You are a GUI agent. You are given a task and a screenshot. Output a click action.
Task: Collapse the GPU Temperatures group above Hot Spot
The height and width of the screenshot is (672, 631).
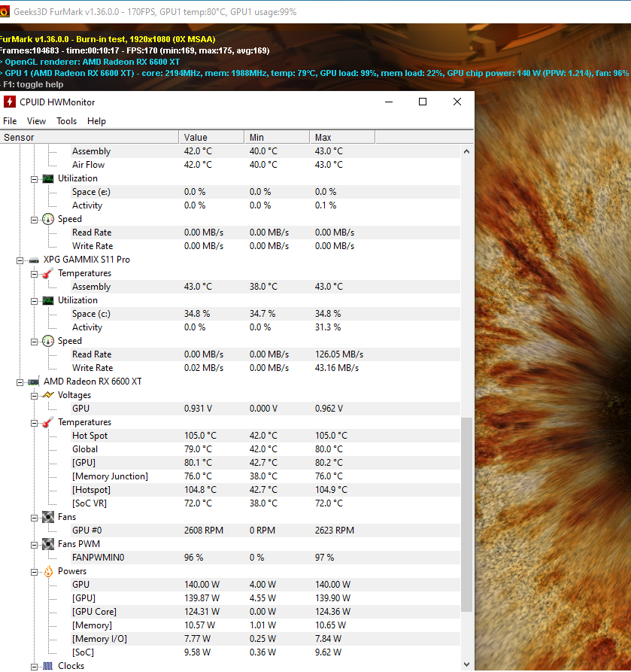[x=35, y=424]
